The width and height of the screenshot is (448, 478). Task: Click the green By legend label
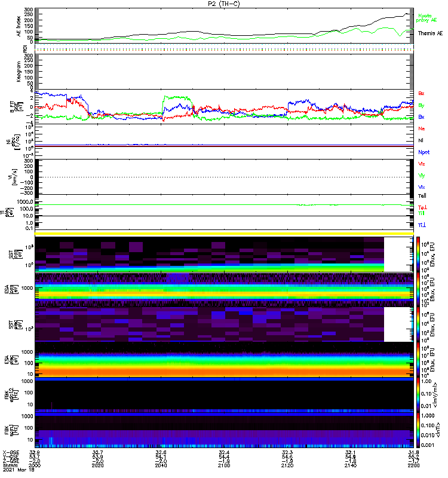[x=421, y=106]
